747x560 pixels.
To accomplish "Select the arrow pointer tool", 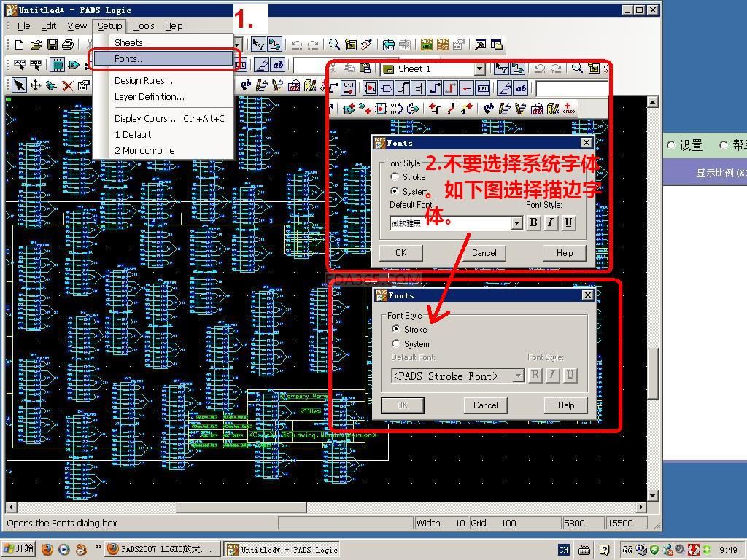I will click(x=19, y=85).
